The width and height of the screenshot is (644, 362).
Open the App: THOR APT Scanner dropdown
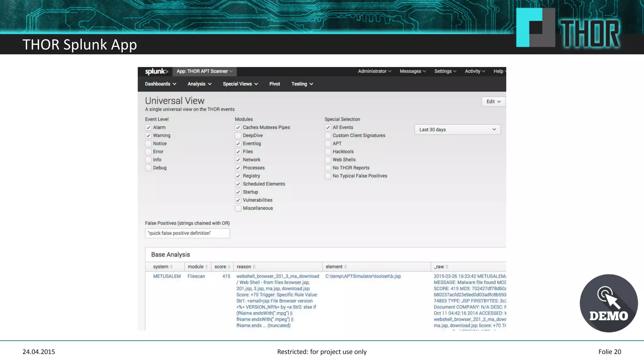[204, 71]
